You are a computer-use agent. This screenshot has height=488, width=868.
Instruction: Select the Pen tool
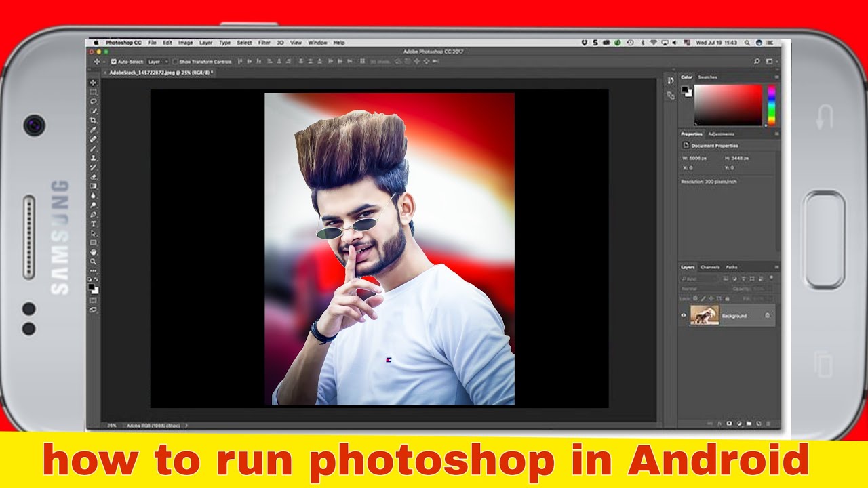coord(94,213)
